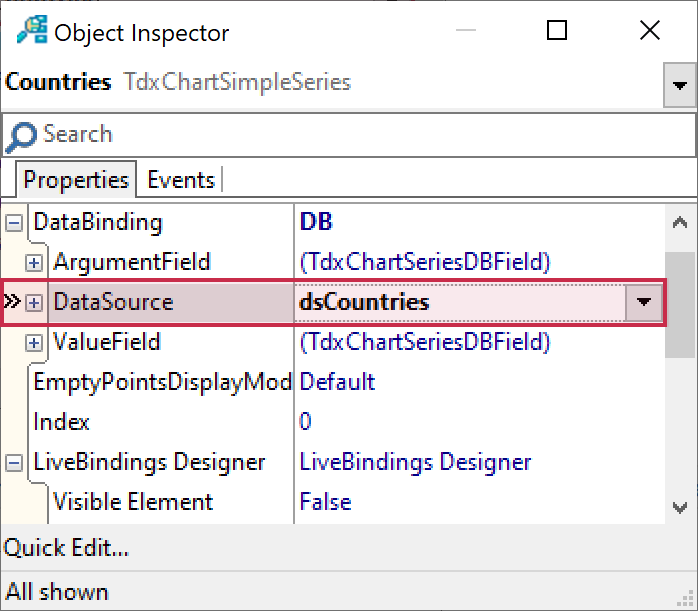Click the Index property value 0

(306, 422)
